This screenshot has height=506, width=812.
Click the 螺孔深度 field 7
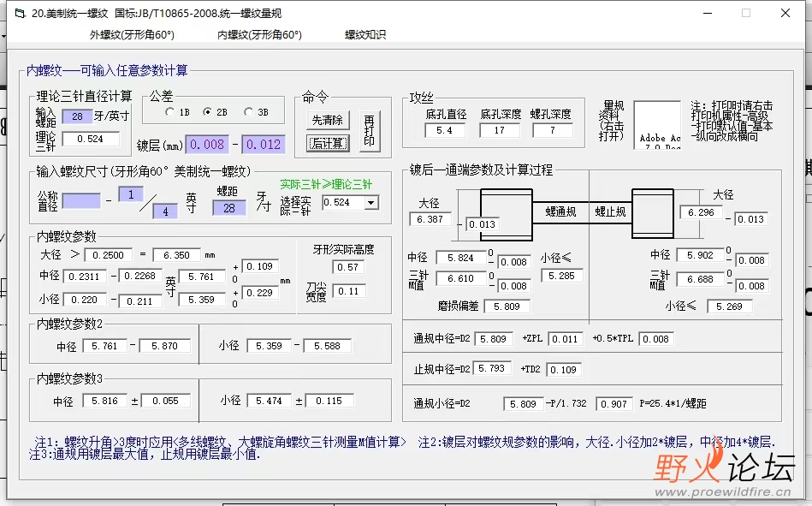click(x=553, y=130)
